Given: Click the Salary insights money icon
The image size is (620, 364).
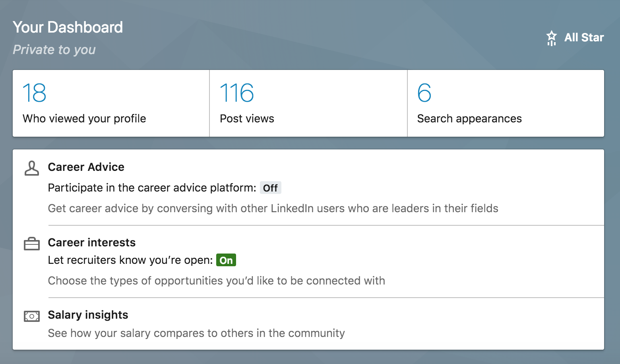Looking at the screenshot, I should 32,316.
